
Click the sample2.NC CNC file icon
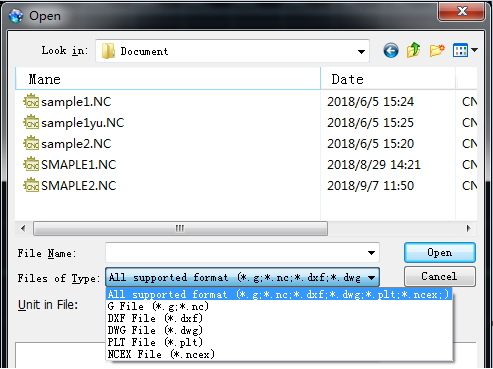click(x=31, y=143)
